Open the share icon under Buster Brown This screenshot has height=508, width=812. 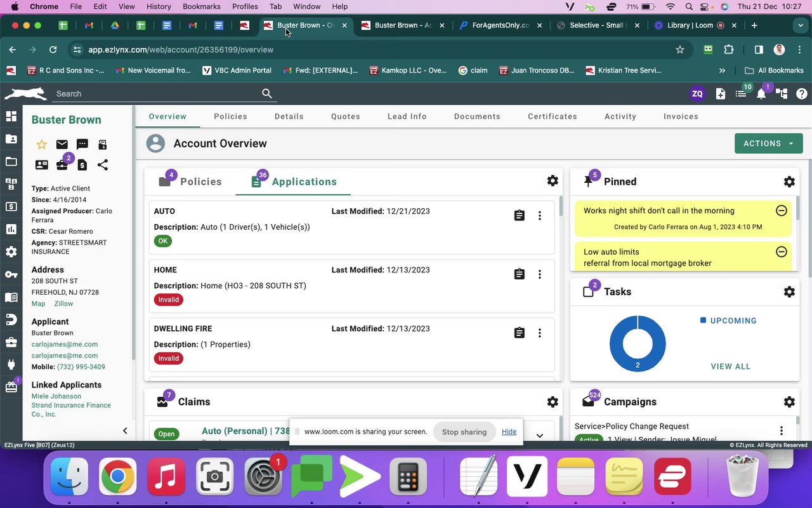point(102,165)
